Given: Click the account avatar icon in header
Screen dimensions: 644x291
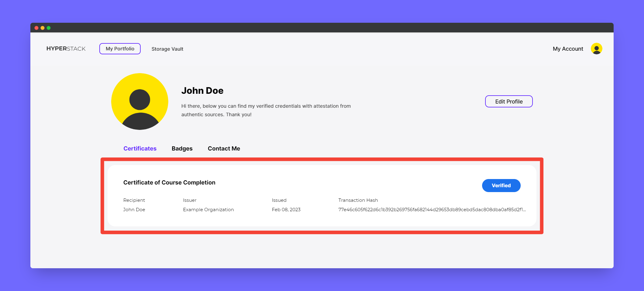Looking at the screenshot, I should 596,49.
